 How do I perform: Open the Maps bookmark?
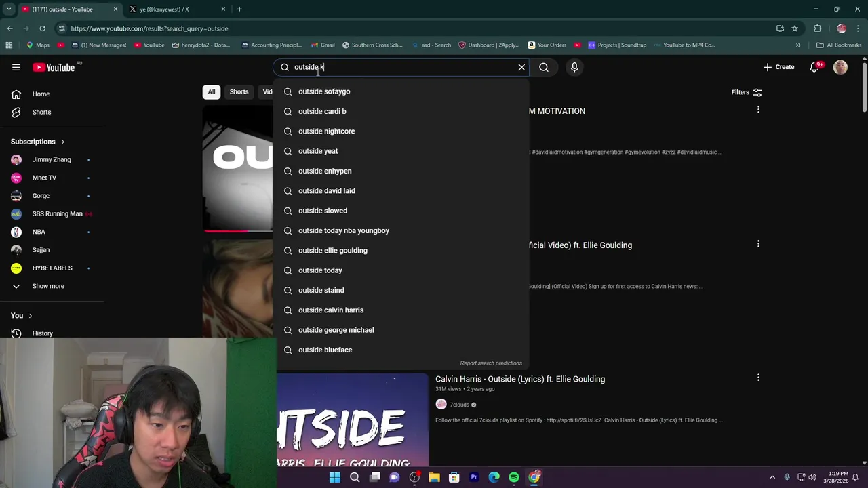[37, 45]
